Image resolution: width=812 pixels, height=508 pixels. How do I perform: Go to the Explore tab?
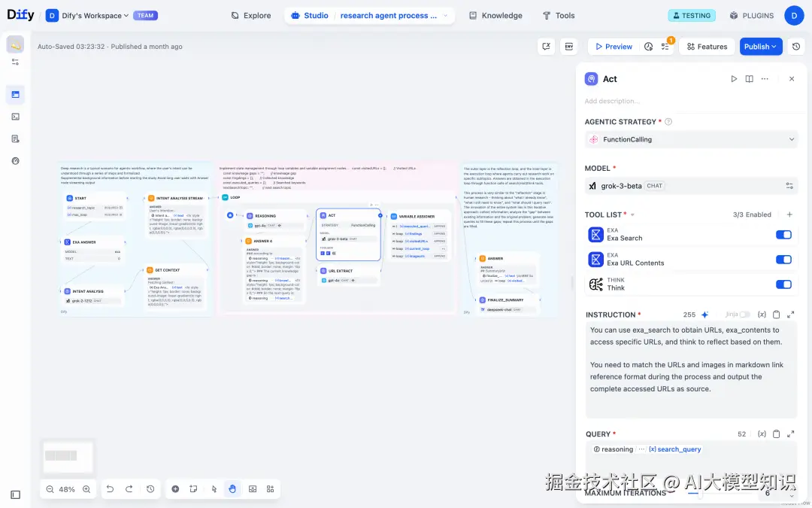tap(250, 16)
